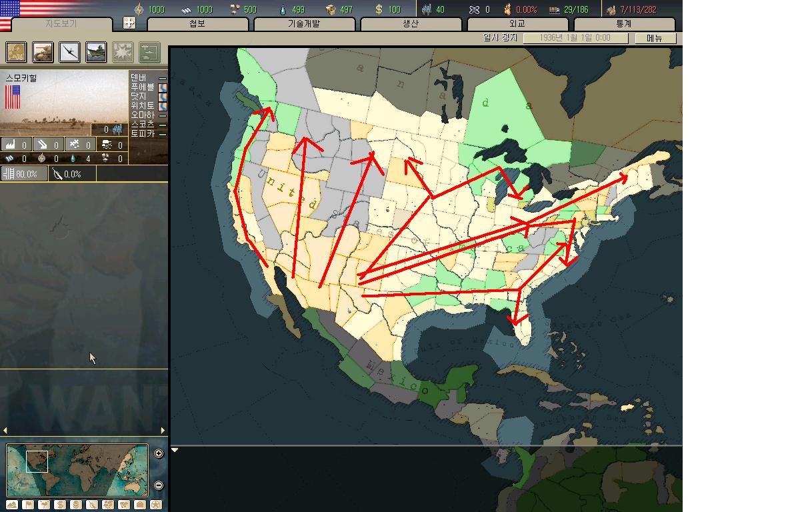Switch to partisan map mode feather icon
This screenshot has height=512, width=812.
pos(92,505)
